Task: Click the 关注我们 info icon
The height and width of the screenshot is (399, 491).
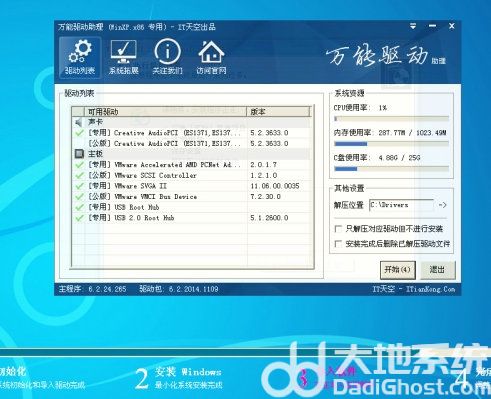Action: pyautogui.click(x=167, y=57)
